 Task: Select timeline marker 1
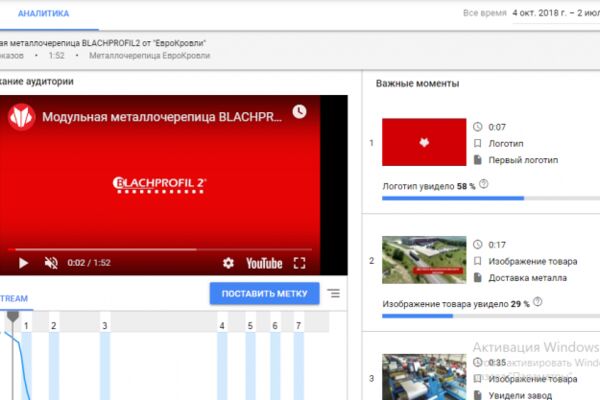[26, 326]
